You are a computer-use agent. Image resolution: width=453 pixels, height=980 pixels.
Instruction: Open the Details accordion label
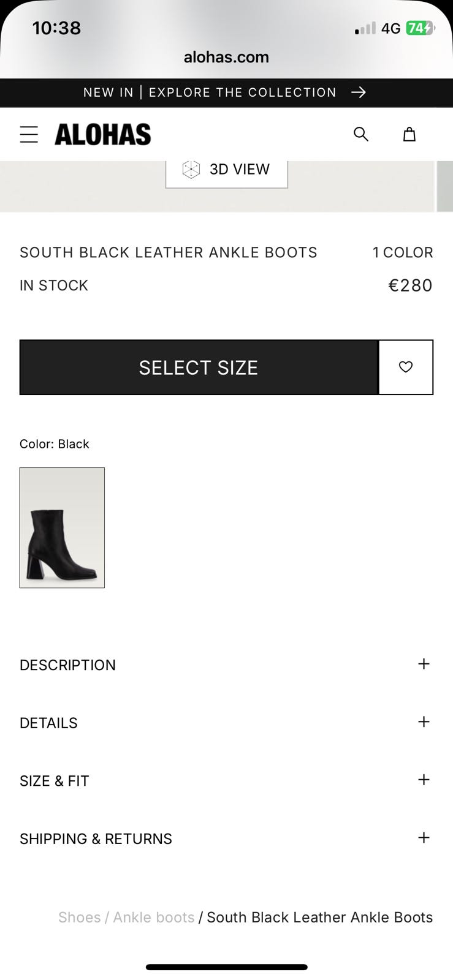[x=48, y=723]
